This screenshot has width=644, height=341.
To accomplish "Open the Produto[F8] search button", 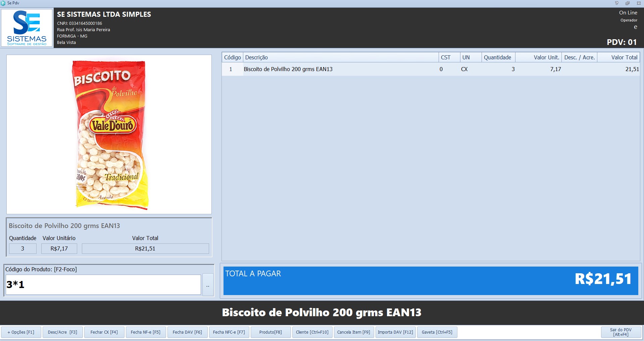I will pyautogui.click(x=270, y=332).
